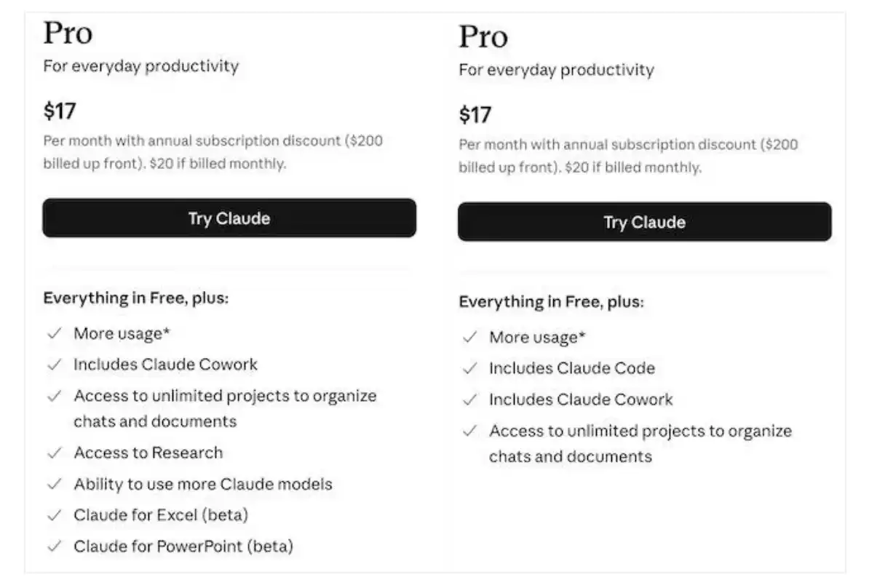Click the checkmark beside Claude for PowerPoint (beta)

(54, 546)
